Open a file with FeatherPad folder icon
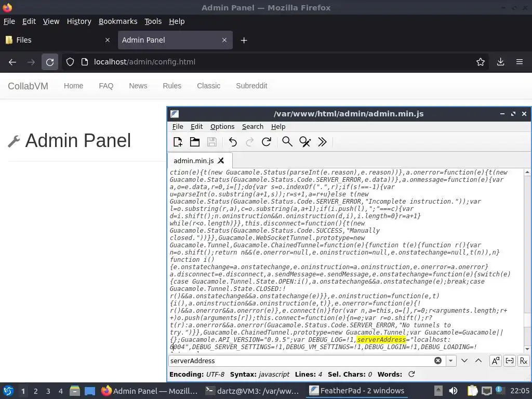Viewport: 532px width, 399px height. click(194, 142)
